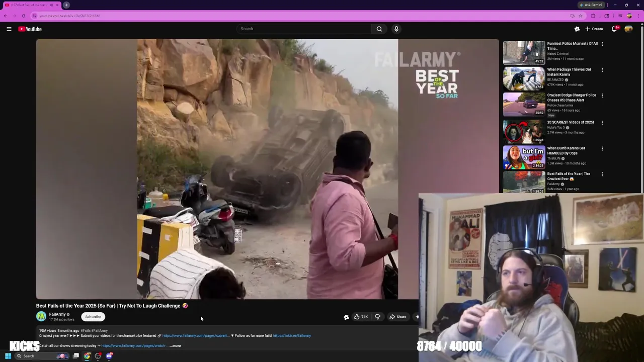The width and height of the screenshot is (644, 362).
Task: Open Best Fails of the Year Craziest Ever thumbnail
Action: coord(524,183)
